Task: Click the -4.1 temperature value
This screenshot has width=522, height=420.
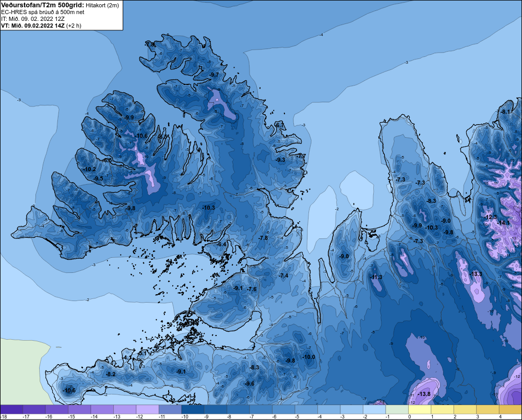Action: [x=127, y=357]
